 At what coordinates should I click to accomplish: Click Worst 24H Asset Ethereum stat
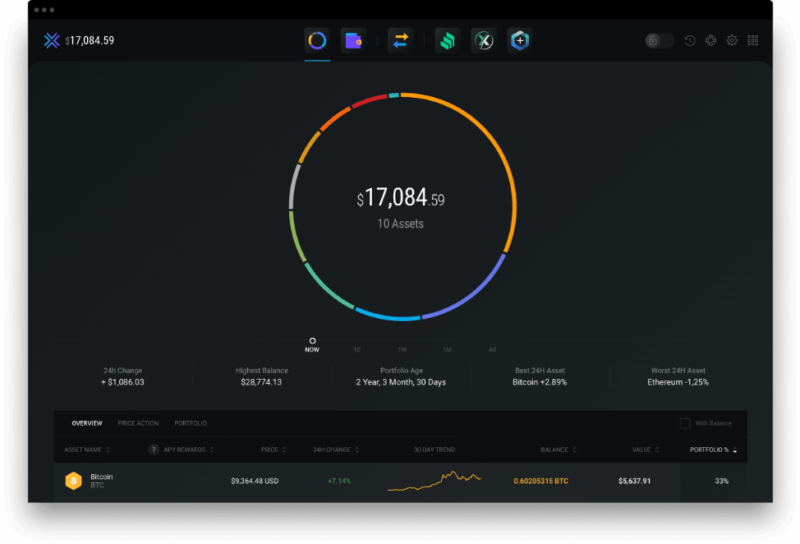[678, 377]
